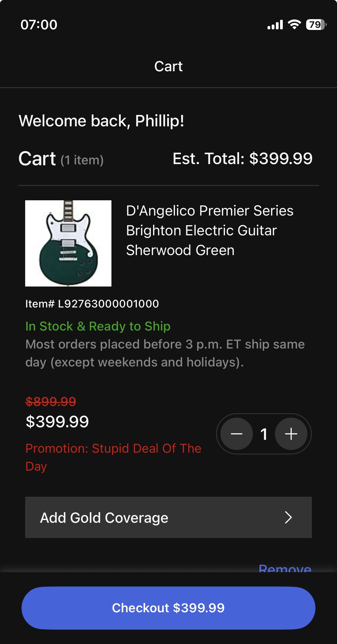
Task: Decrease guitar quantity with minus button
Action: point(237,434)
